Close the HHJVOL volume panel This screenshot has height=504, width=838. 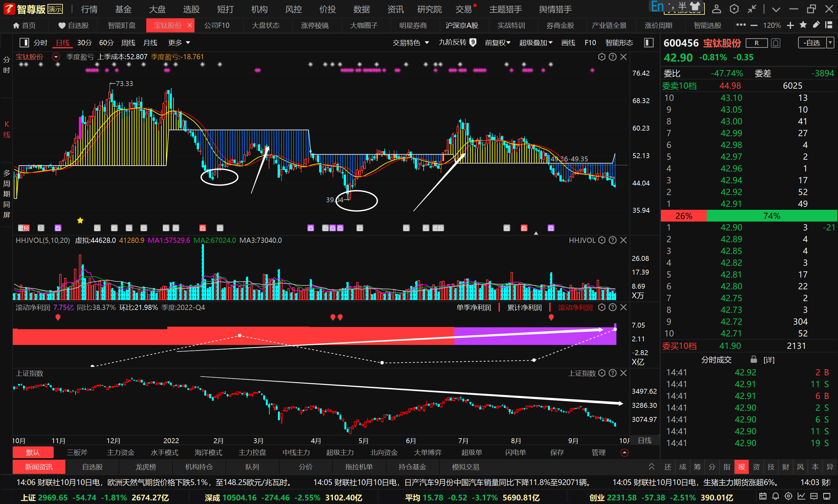click(623, 240)
